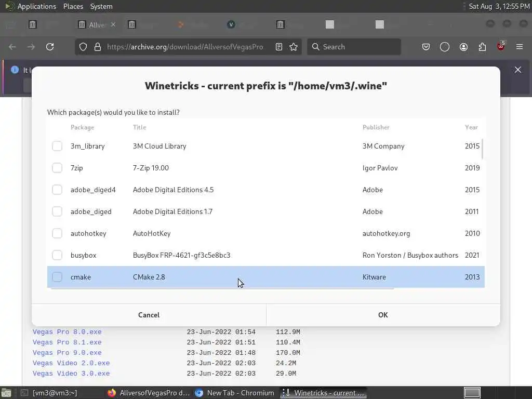Switch to vm3@vm3 terminal in taskbar
532x399 pixels.
[50, 393]
